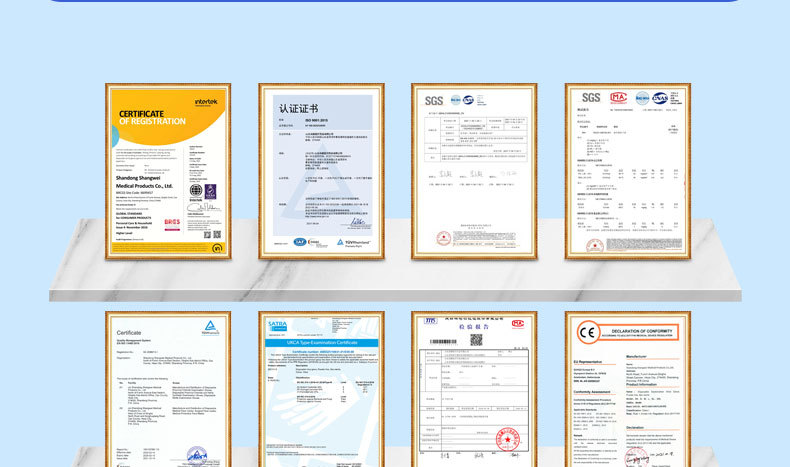Open the TÜV Certificate document in the bottom row
Screen dimensions: 790x467
[x=168, y=389]
